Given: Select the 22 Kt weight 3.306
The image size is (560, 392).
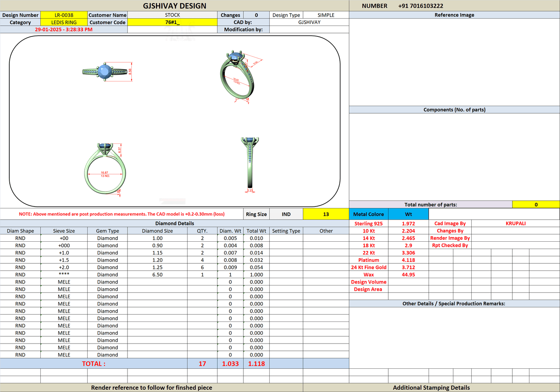Looking at the screenshot, I should click(x=408, y=253).
